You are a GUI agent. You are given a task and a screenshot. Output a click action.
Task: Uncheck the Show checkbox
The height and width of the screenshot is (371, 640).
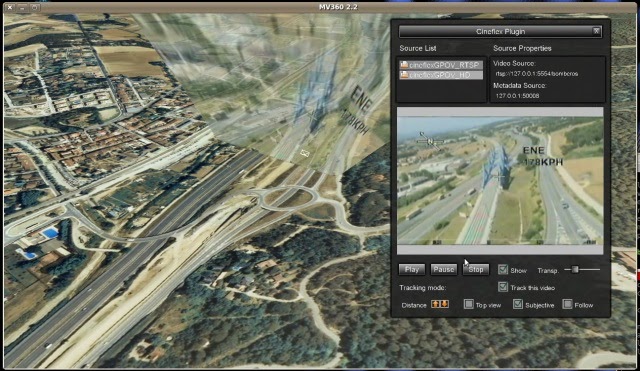point(503,269)
